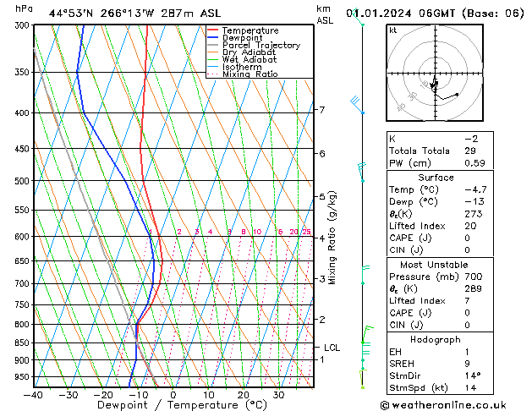Click the 500 hPa pressure axis label
Screen dimensions: 532x411
click(24, 181)
